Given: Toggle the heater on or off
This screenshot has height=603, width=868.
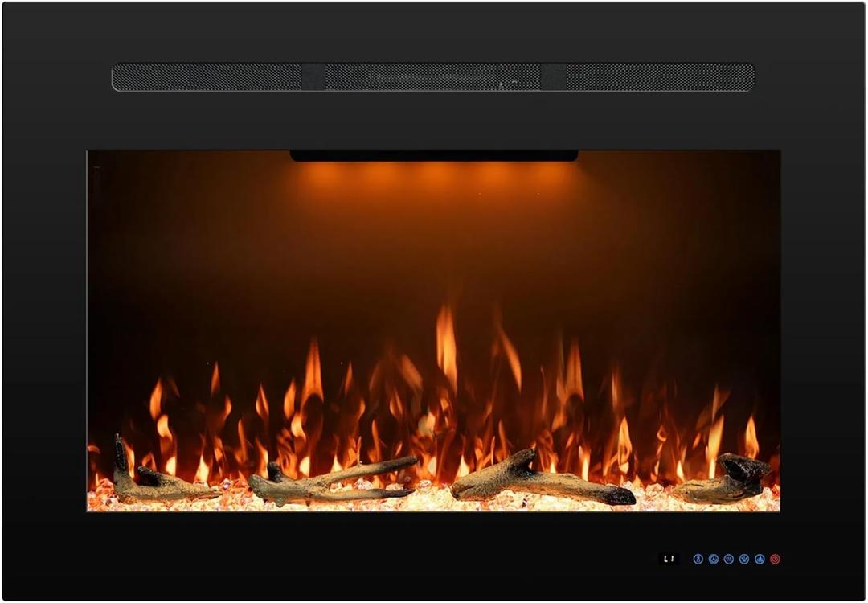Looking at the screenshot, I should [775, 559].
